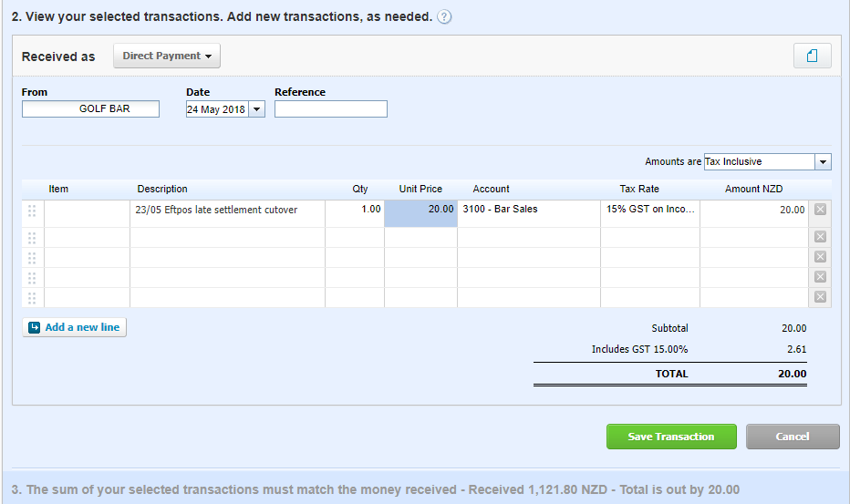The width and height of the screenshot is (850, 504).
Task: Open the Direct Payment dropdown
Action: tap(167, 57)
